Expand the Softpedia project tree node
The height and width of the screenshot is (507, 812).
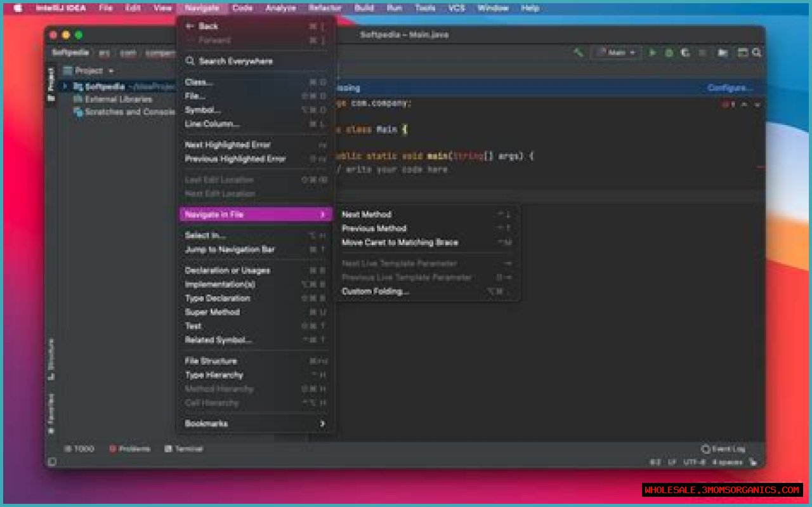click(x=65, y=86)
